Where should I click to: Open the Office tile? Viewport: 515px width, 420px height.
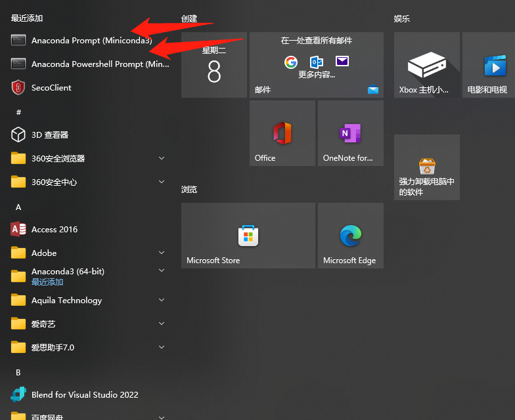[282, 133]
